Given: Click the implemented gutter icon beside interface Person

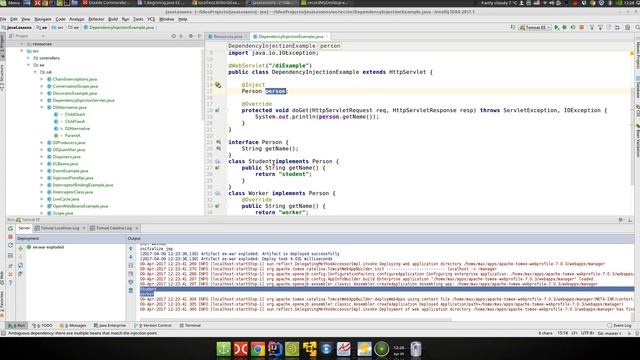Looking at the screenshot, I should [x=218, y=142].
